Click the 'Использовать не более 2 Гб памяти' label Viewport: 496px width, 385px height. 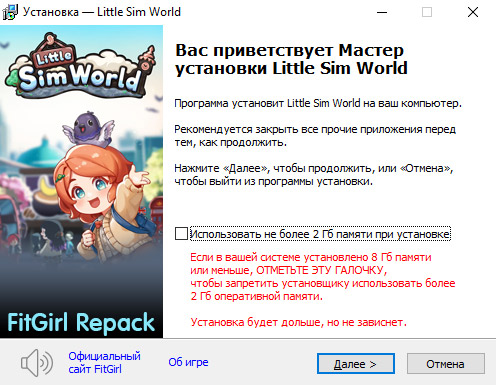click(x=320, y=234)
